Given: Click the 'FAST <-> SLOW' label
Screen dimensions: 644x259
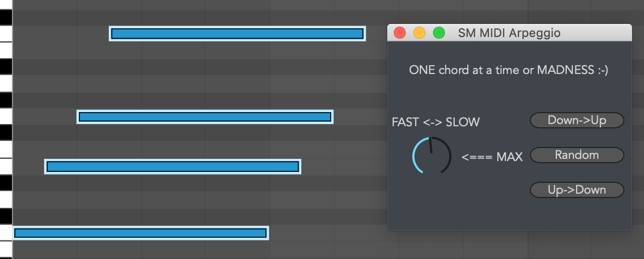Looking at the screenshot, I should [436, 122].
